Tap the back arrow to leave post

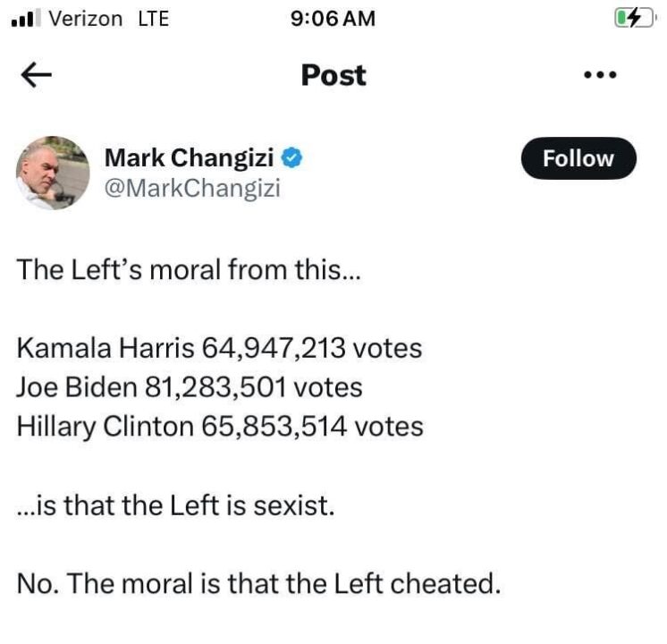click(35, 76)
